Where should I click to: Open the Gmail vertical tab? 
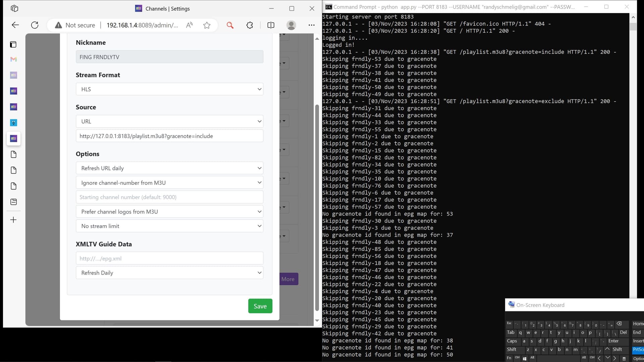pyautogui.click(x=13, y=59)
